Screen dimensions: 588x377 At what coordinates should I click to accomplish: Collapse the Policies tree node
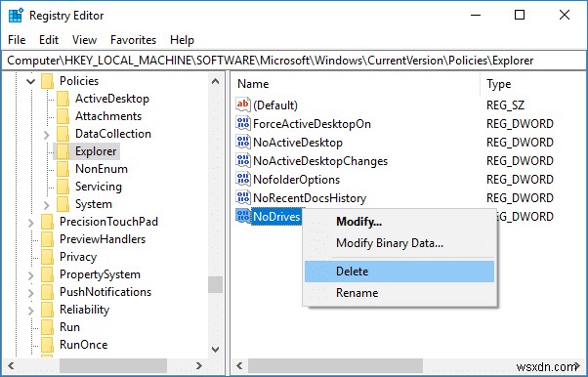[31, 81]
